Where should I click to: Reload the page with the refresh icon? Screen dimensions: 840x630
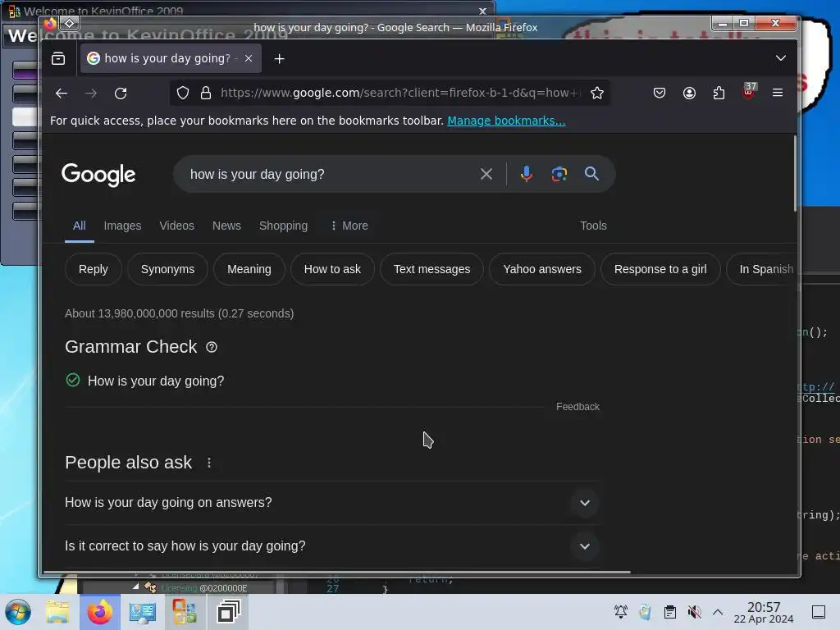121,94
